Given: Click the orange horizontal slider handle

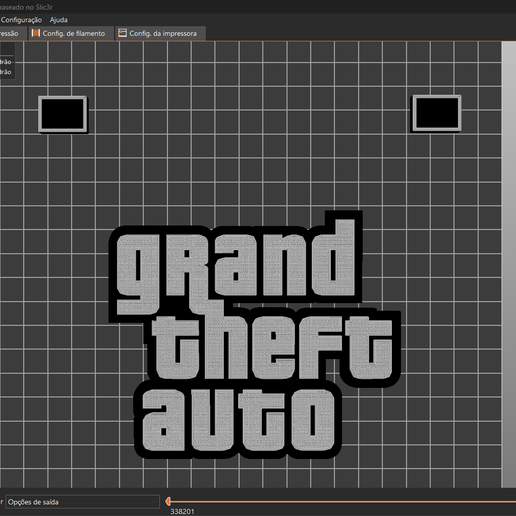Looking at the screenshot, I should (168, 501).
